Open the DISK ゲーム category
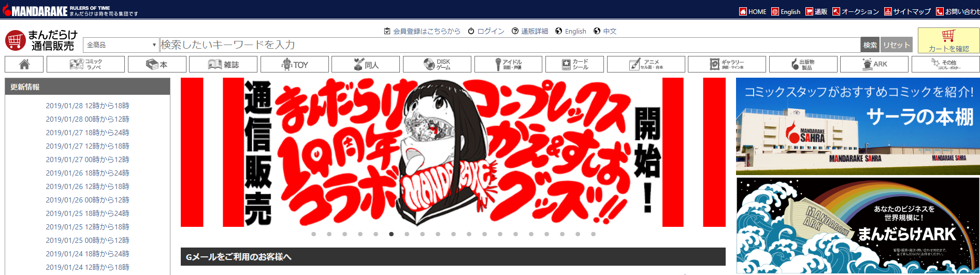 [437, 64]
